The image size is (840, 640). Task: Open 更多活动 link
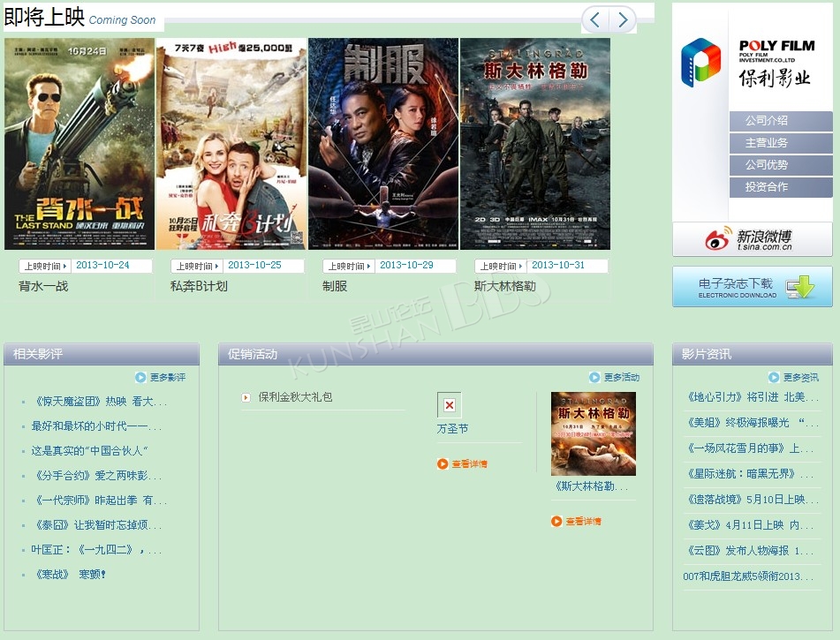[x=622, y=378]
